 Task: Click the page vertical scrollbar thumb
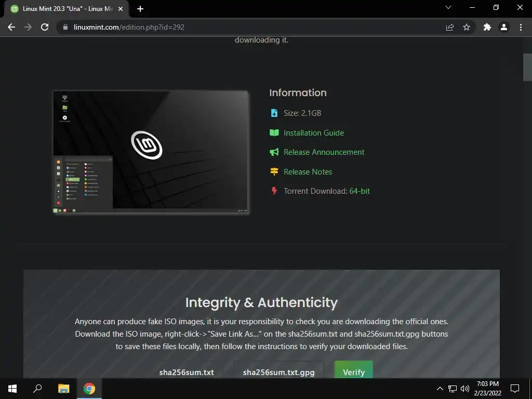(527, 67)
